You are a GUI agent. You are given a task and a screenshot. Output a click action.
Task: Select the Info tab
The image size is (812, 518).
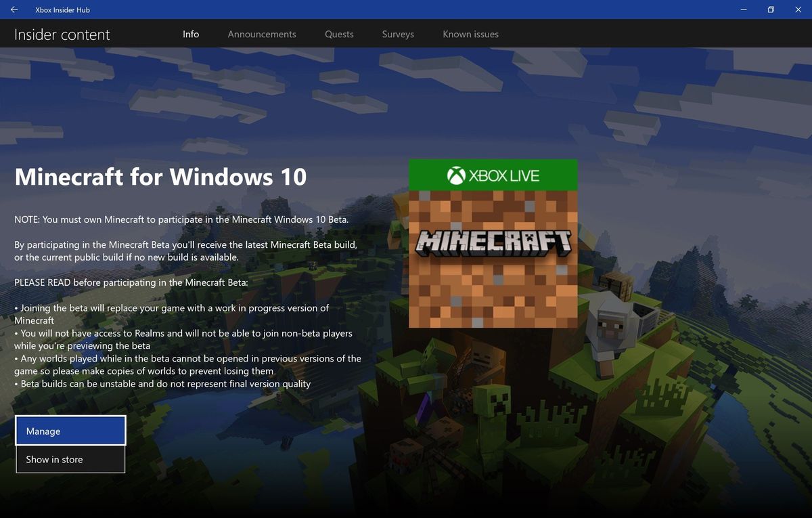190,34
